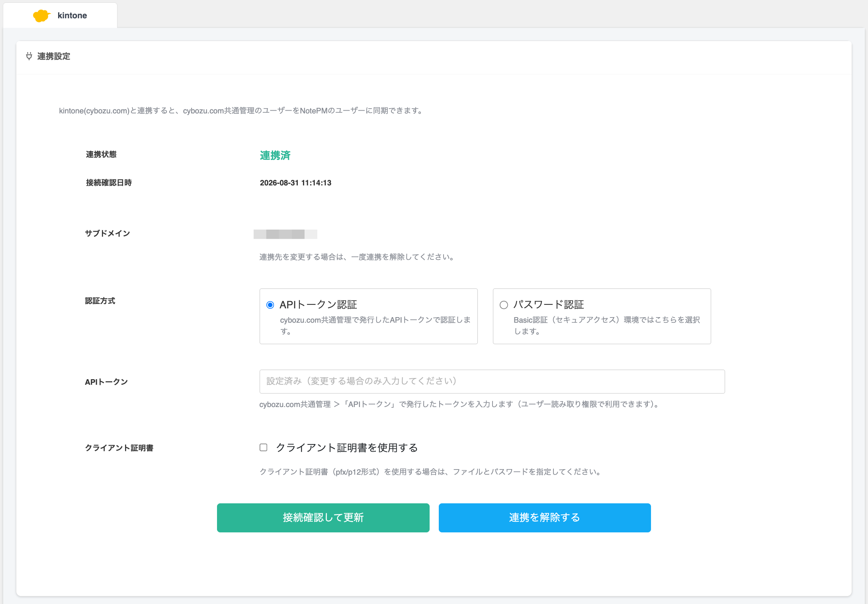Select the APIトークン認証 radio button

(x=270, y=305)
